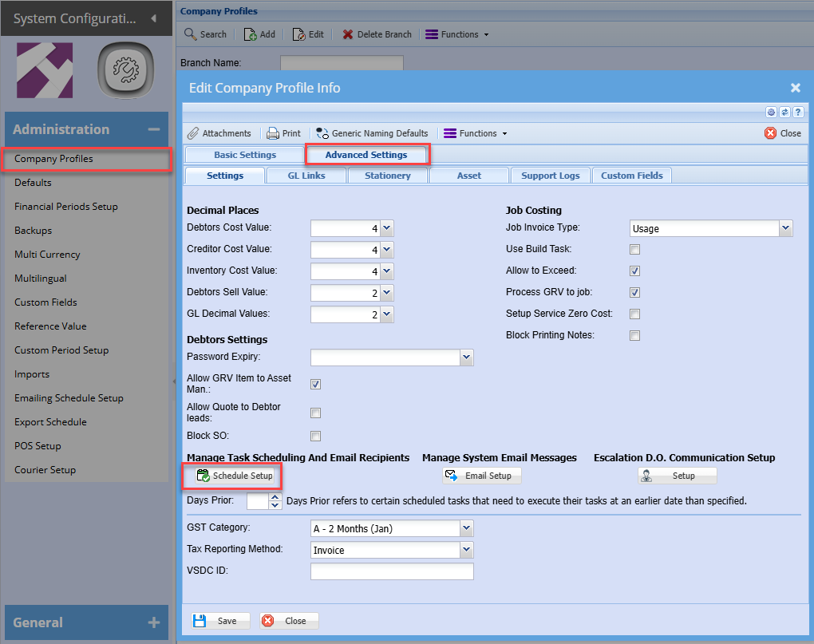The height and width of the screenshot is (644, 814).
Task: Enable the Use Build Task checkbox
Action: tap(634, 250)
